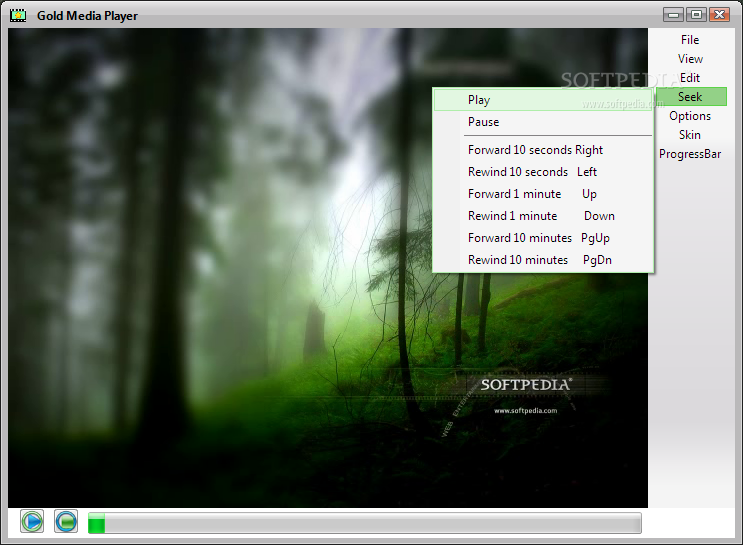Click the playback progress bar
Image resolution: width=743 pixels, height=545 pixels.
pyautogui.click(x=364, y=523)
